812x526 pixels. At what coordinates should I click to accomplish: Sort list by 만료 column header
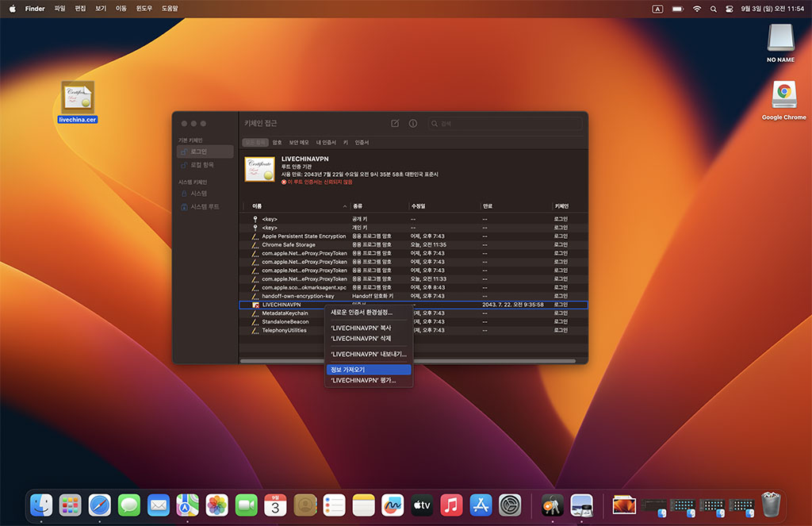pyautogui.click(x=516, y=206)
